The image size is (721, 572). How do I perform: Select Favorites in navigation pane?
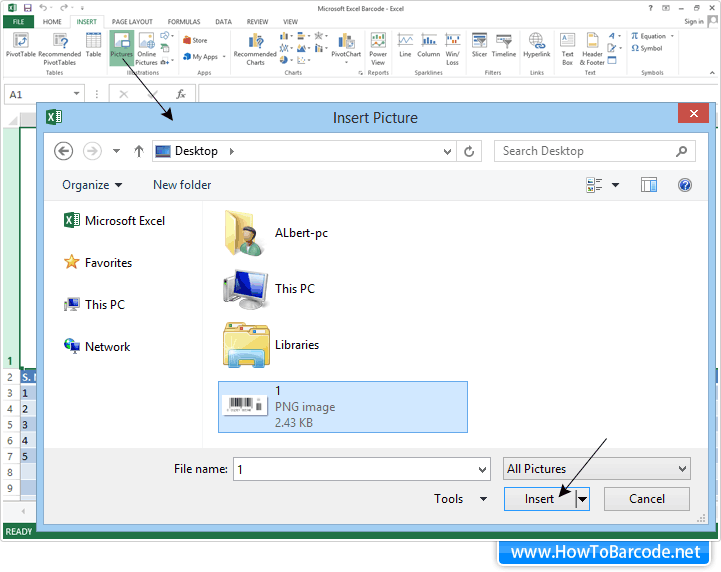[x=98, y=263]
